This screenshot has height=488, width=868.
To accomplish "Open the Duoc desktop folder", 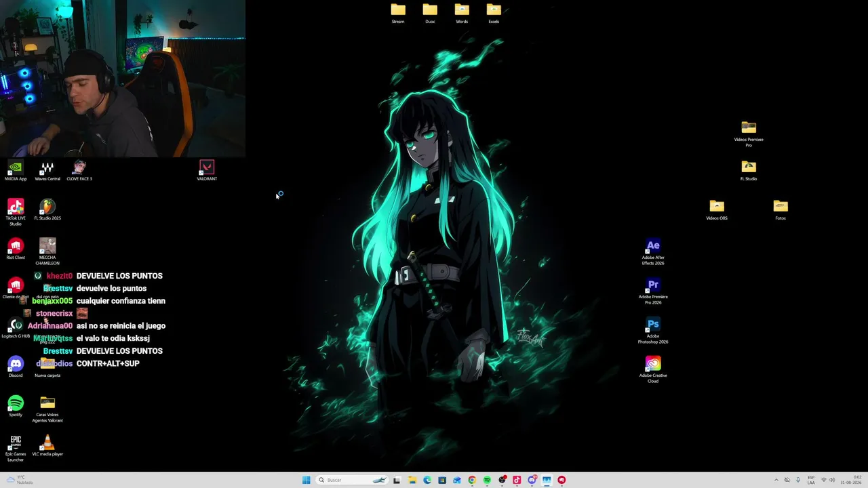I will coord(430,13).
